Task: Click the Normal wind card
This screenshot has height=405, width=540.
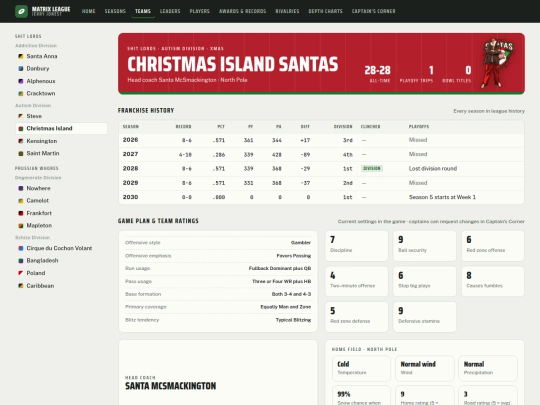Action: pos(425,368)
